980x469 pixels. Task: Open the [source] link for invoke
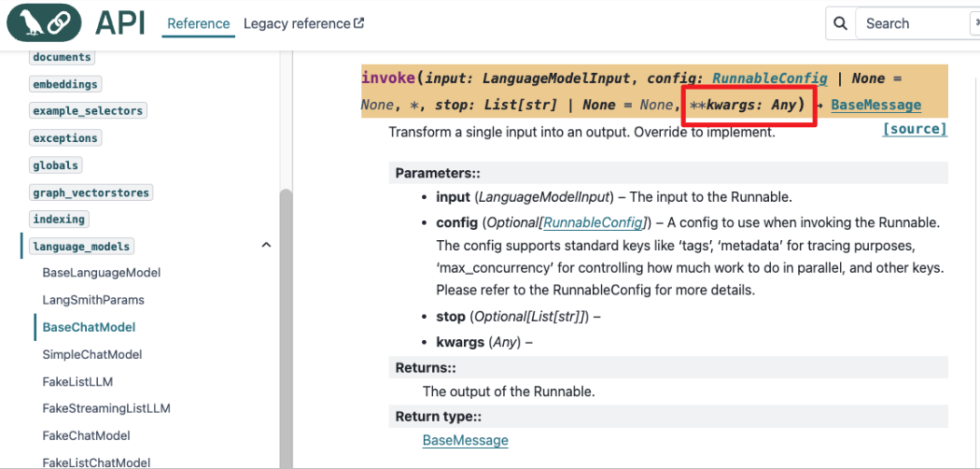click(x=914, y=129)
